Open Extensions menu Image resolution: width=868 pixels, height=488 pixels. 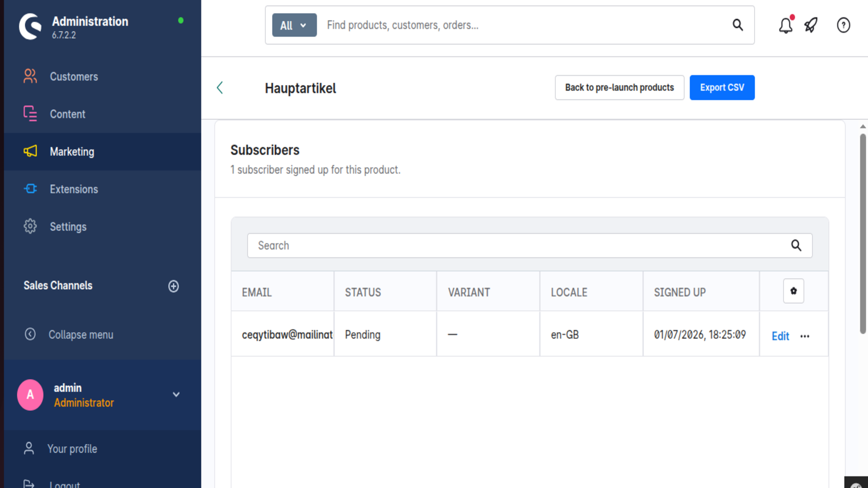coord(103,189)
